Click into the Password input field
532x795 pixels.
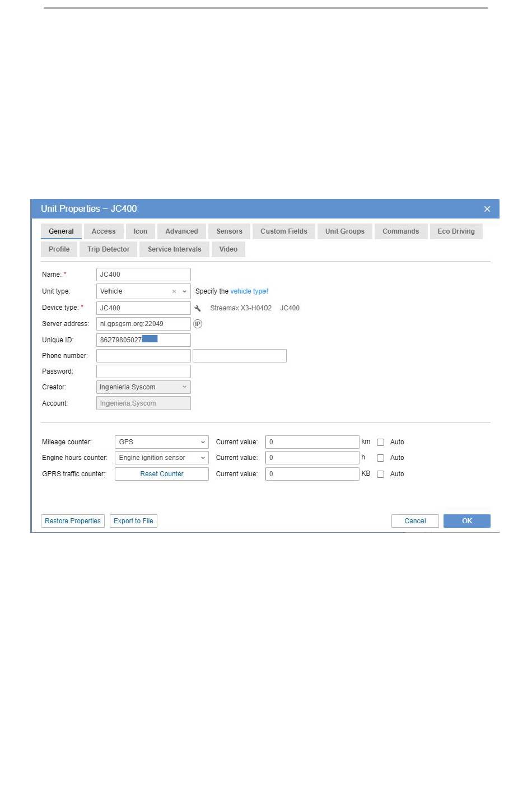point(143,371)
